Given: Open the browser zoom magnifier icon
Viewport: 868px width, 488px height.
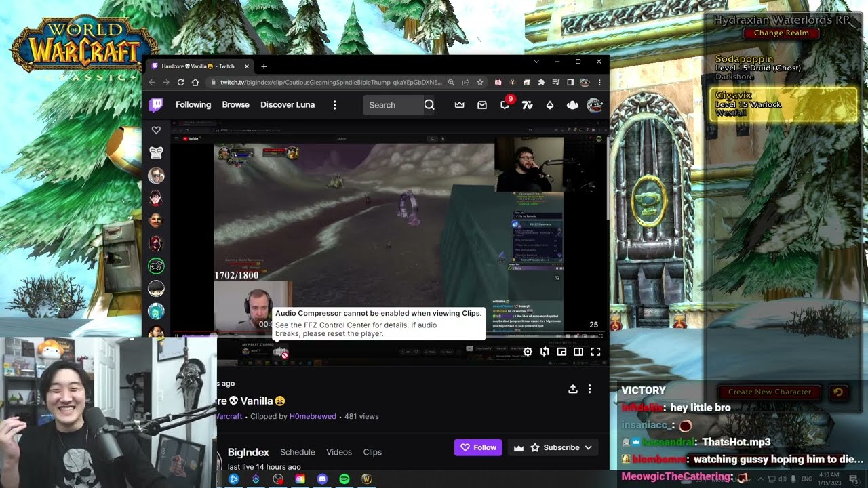Looking at the screenshot, I should 451,82.
